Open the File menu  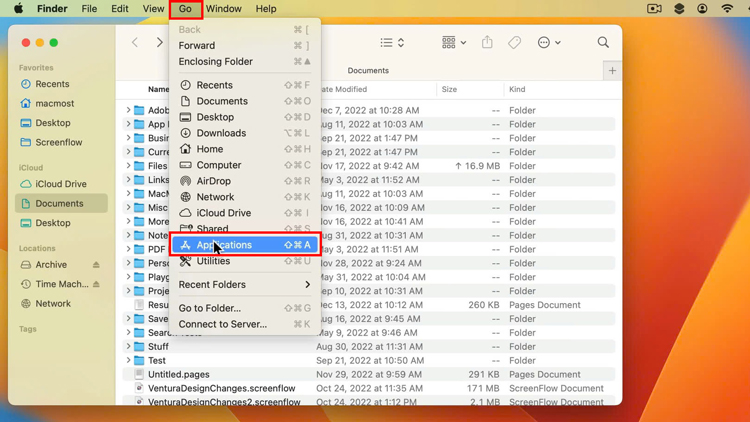click(89, 9)
